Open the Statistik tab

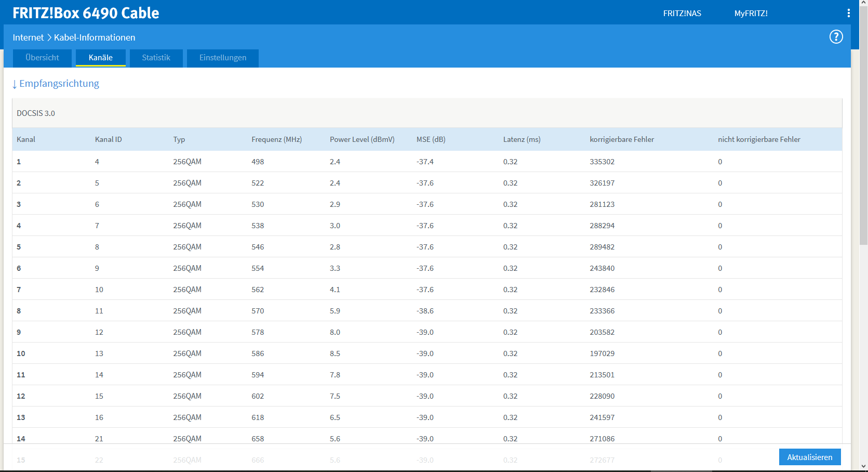[156, 58]
